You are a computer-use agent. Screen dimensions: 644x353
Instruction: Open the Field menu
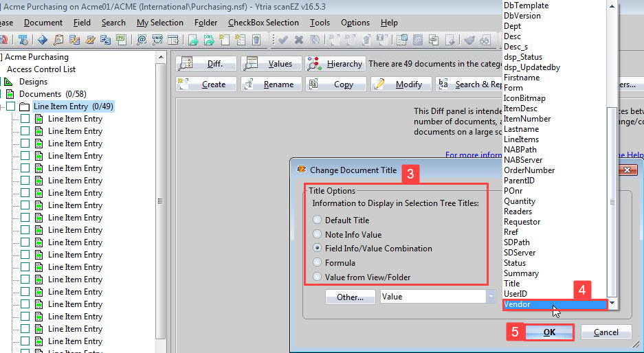(x=82, y=23)
